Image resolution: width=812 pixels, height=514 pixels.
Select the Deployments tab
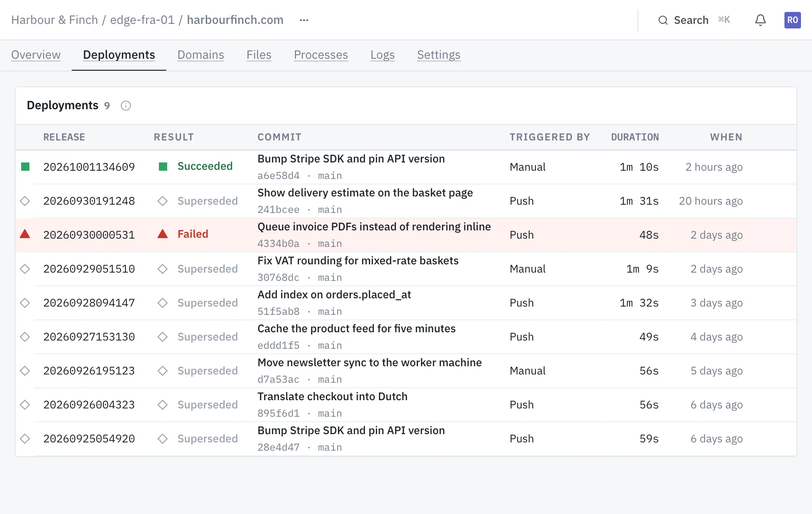tap(119, 55)
